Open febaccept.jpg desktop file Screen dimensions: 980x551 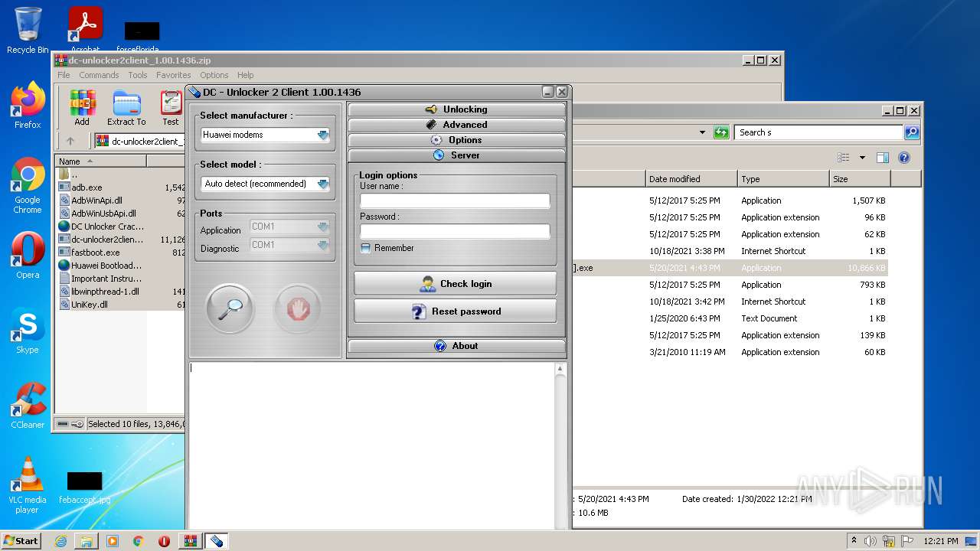tap(84, 488)
